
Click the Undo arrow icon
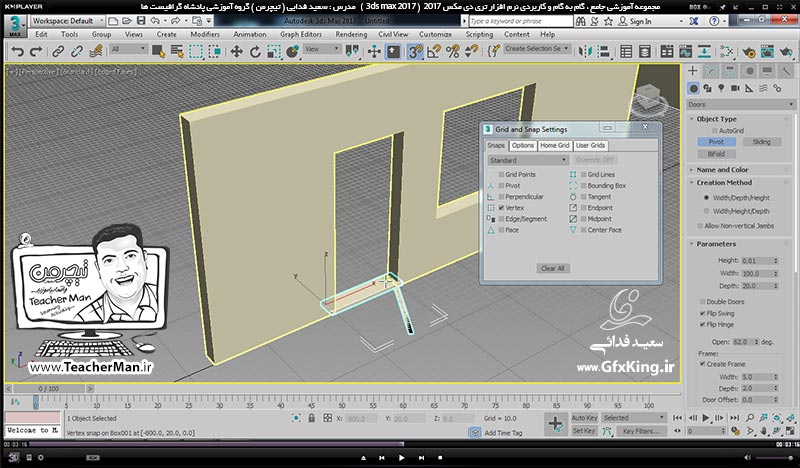[17, 51]
